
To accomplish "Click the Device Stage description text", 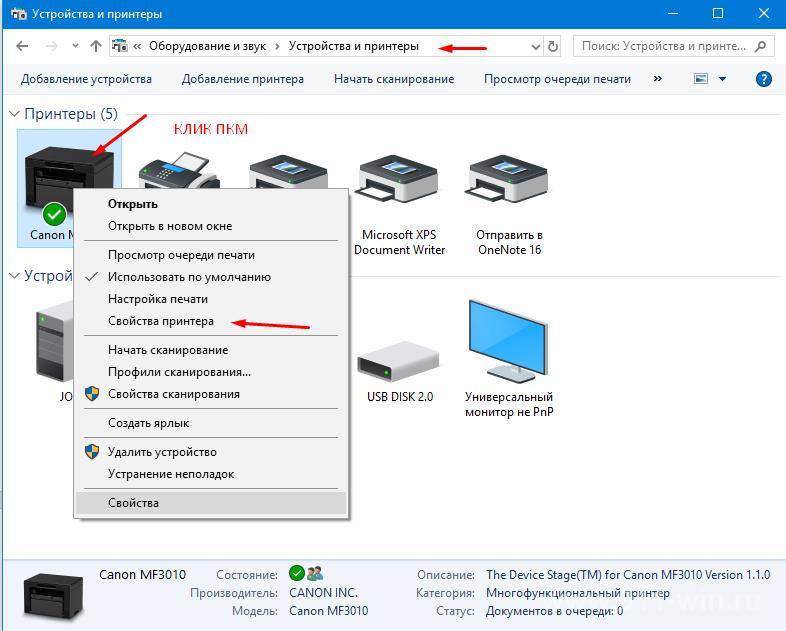I will click(x=628, y=575).
